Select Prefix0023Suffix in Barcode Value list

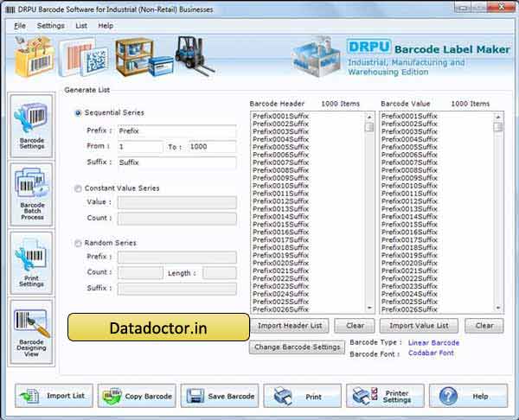coord(409,286)
